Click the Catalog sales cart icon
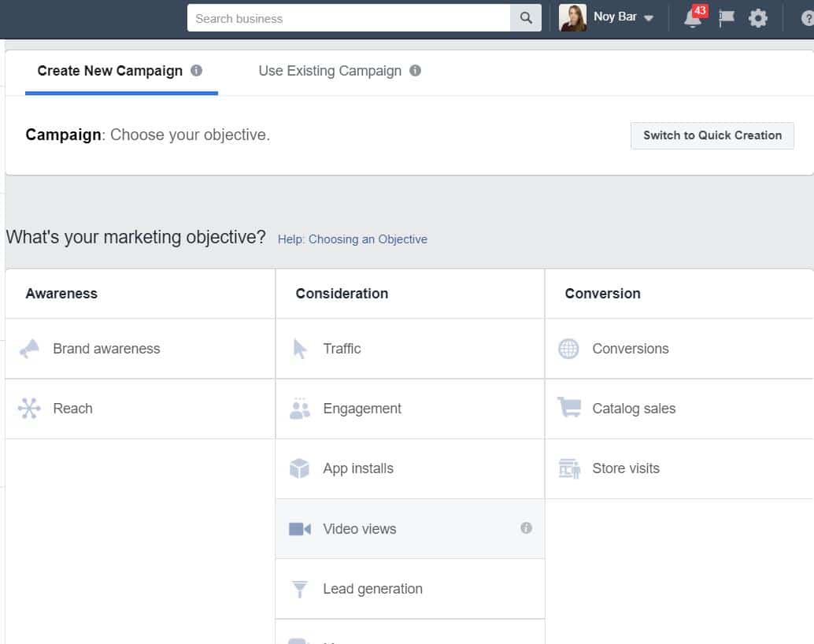The width and height of the screenshot is (814, 644). [569, 407]
